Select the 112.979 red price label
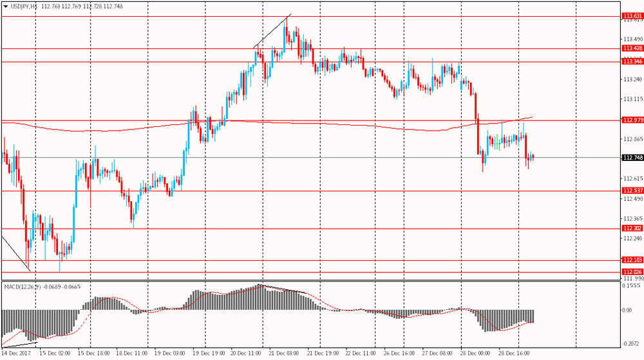 [632, 120]
